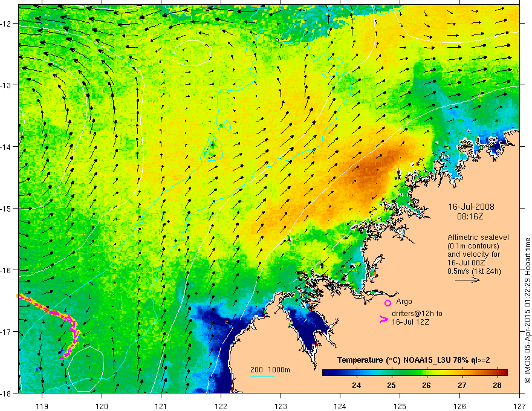Click the color bar value 26
Screen dimensions: 532x411
point(426,385)
